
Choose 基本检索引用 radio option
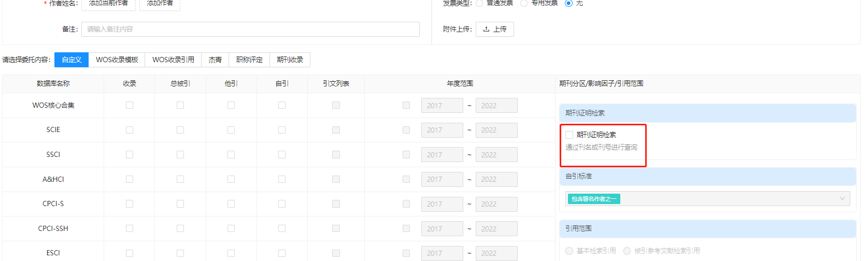(x=569, y=251)
